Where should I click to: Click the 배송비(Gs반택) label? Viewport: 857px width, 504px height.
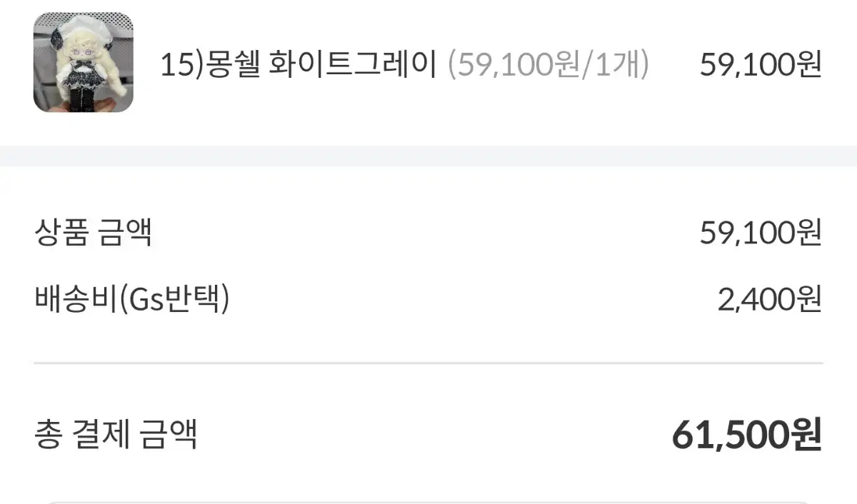point(132,300)
